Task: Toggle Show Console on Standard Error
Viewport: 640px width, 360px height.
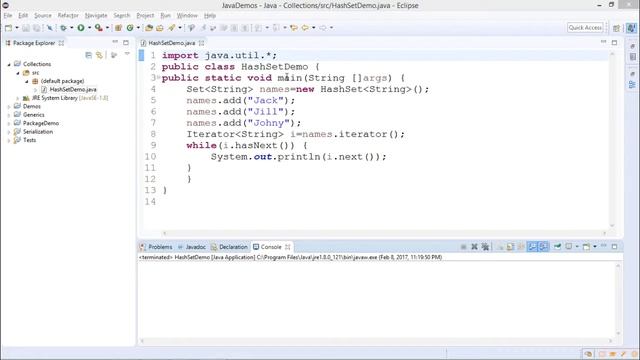Action: [x=543, y=247]
